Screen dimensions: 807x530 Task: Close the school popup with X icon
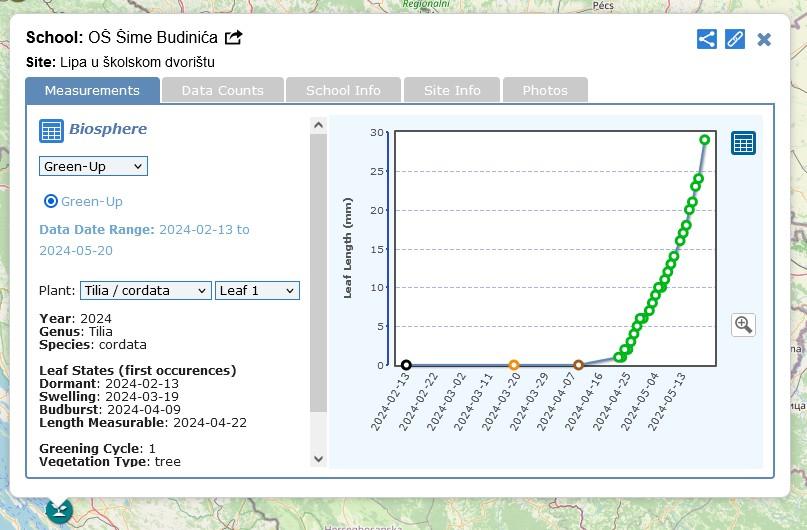(x=764, y=39)
